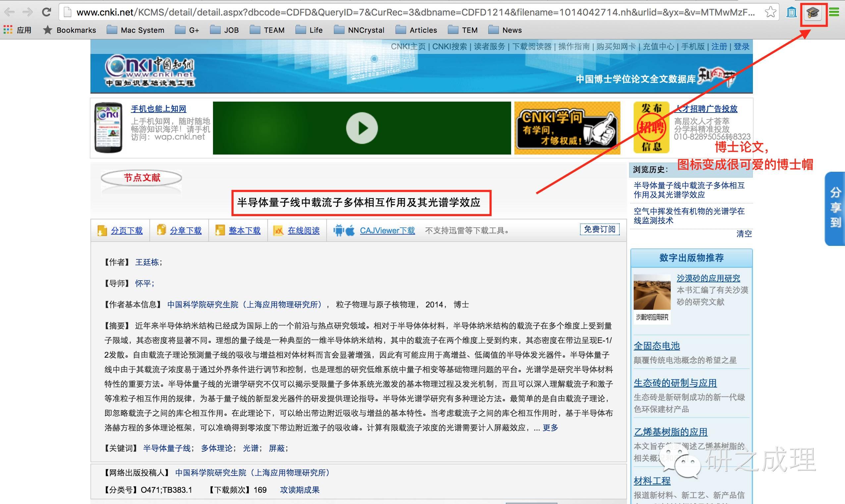
Task: Reload the page with refresh icon
Action: point(46,12)
